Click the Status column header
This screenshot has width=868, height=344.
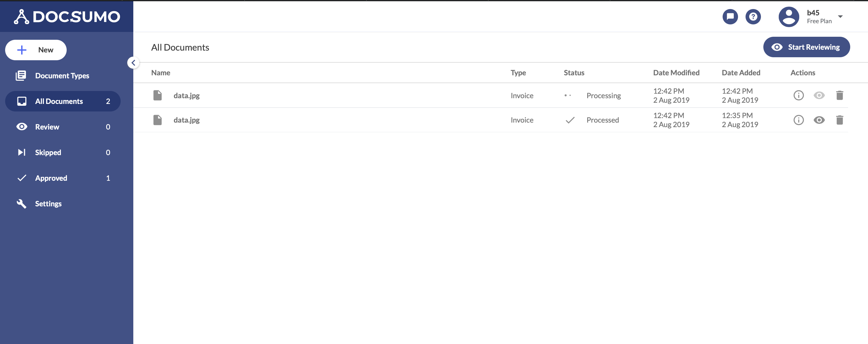(x=574, y=73)
